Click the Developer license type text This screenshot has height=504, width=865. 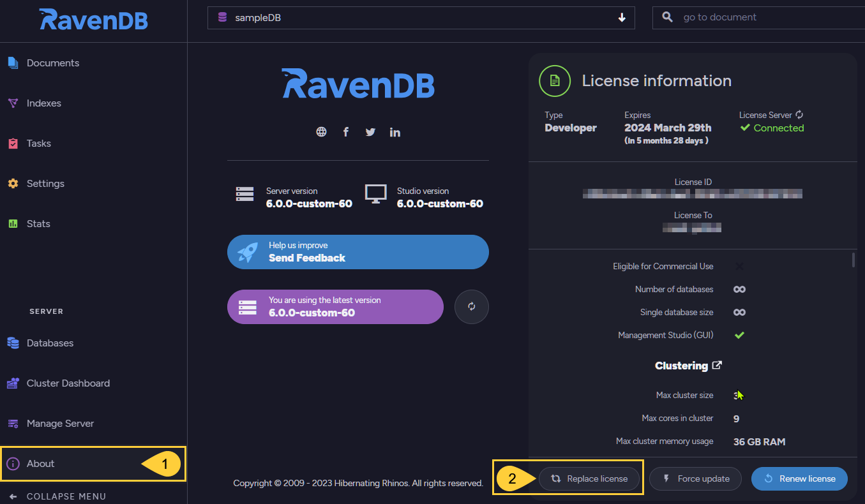(571, 128)
